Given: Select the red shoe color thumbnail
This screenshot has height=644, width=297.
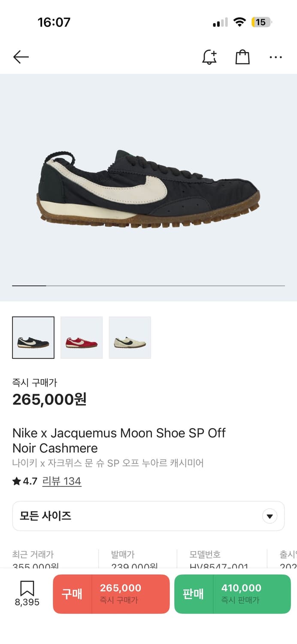Looking at the screenshot, I should click(82, 337).
